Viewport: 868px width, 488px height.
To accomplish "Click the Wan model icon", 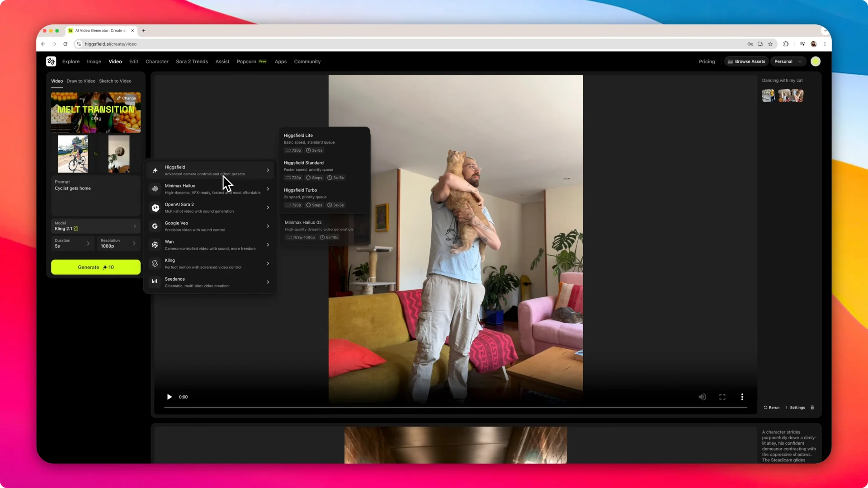I will tap(155, 244).
